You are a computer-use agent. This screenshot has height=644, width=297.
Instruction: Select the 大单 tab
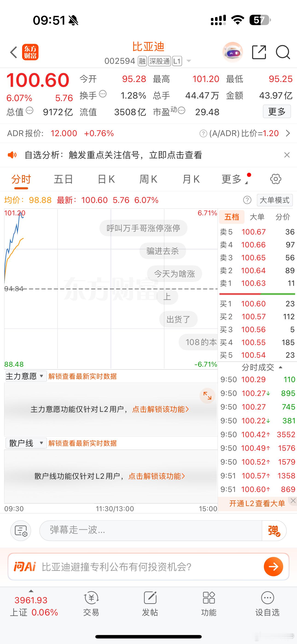[x=257, y=217]
